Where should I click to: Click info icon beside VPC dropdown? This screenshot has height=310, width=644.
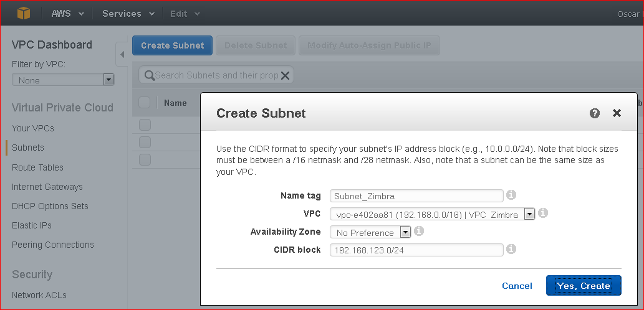(542, 214)
